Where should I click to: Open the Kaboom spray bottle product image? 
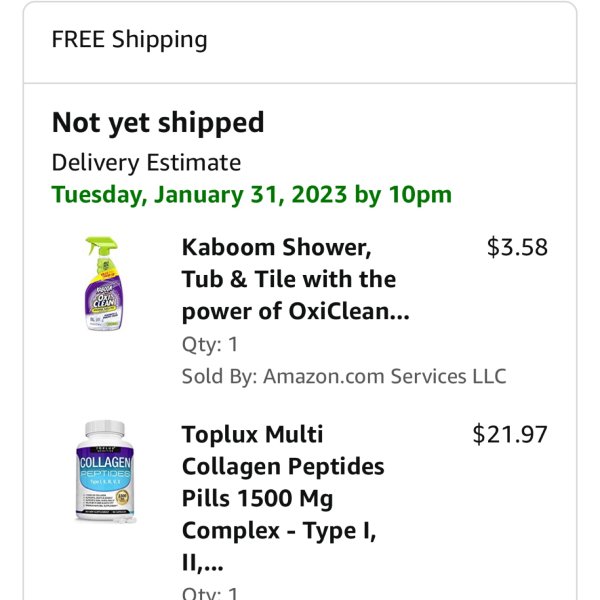(103, 284)
